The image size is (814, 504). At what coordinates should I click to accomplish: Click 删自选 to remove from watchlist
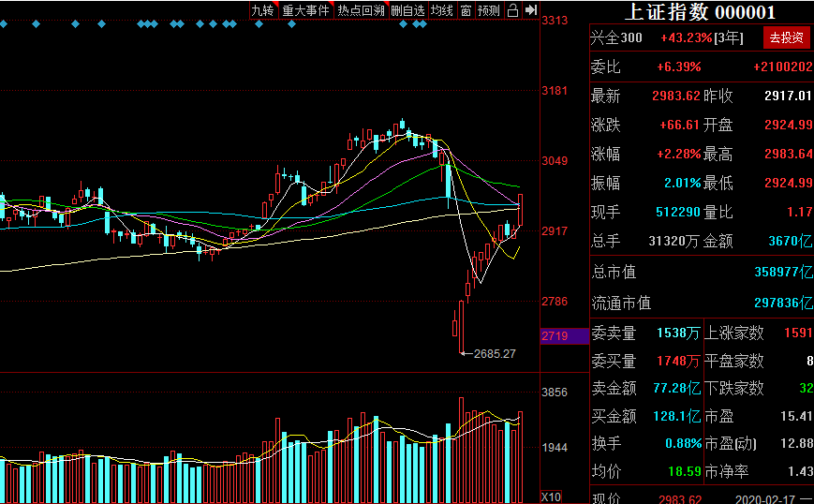click(x=407, y=10)
